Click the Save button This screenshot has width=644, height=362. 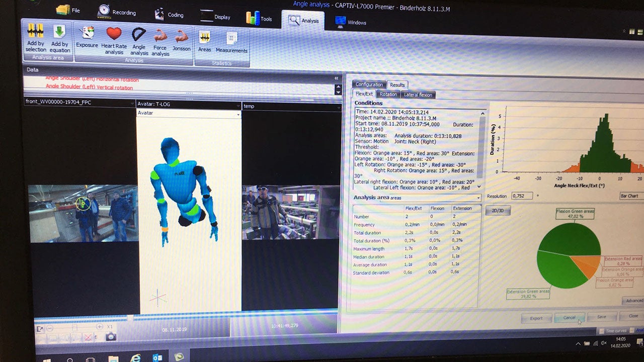601,317
